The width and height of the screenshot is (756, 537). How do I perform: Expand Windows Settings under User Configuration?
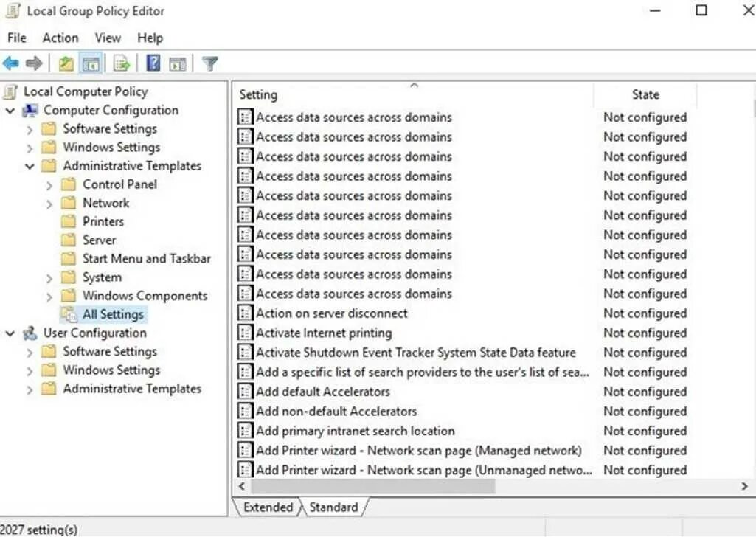pyautogui.click(x=30, y=371)
